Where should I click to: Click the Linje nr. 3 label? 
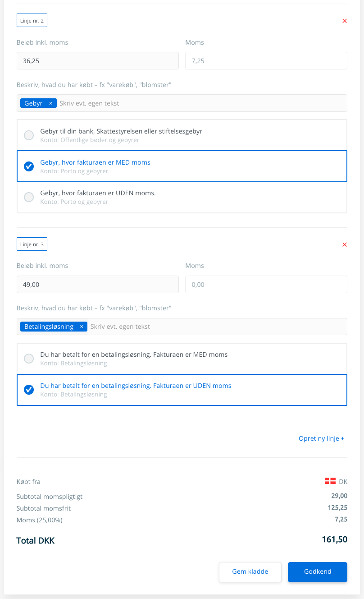pyautogui.click(x=32, y=244)
